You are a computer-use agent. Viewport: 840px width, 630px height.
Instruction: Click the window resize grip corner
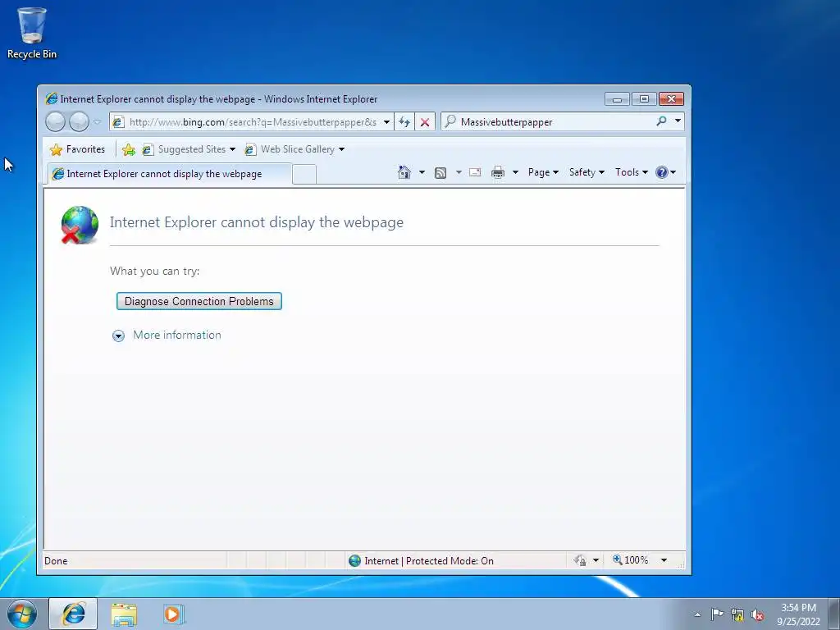pyautogui.click(x=681, y=564)
